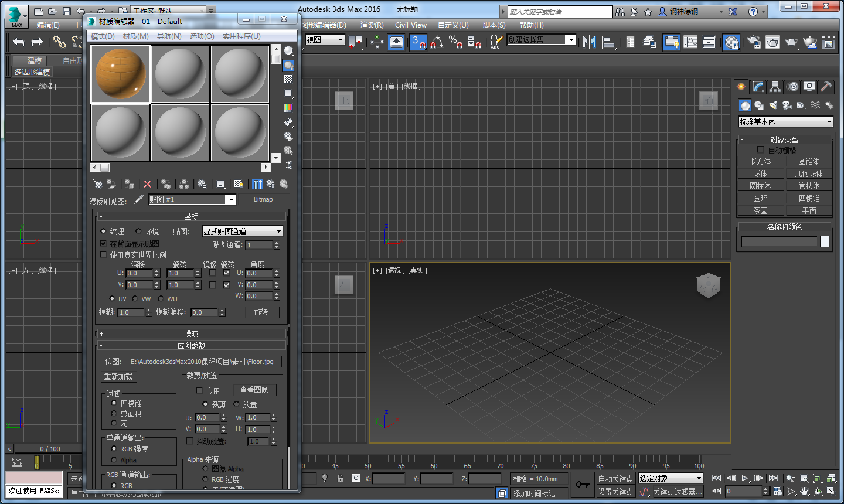Select Shapes category in Create panel

(x=759, y=105)
